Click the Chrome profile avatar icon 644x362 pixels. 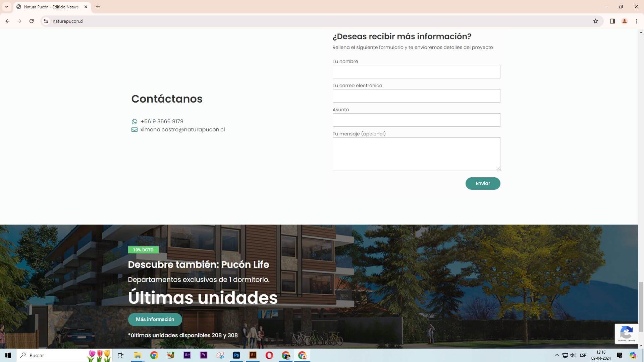click(624, 21)
